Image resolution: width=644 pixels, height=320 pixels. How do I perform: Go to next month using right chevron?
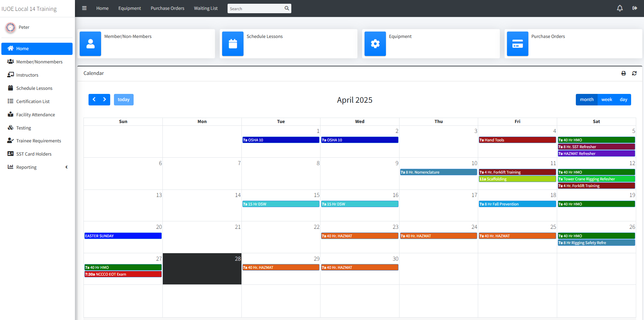tap(105, 100)
